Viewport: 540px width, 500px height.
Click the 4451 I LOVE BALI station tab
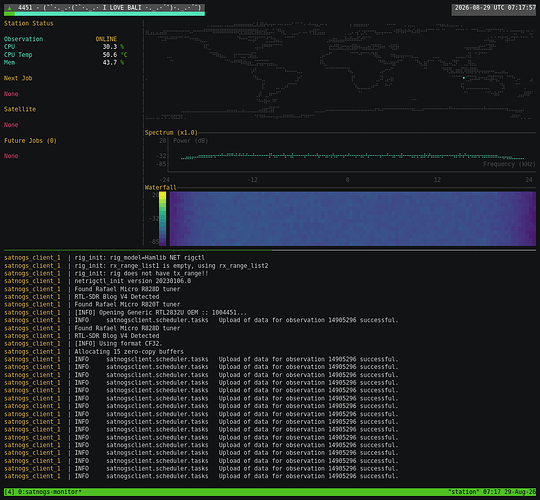tap(104, 9)
